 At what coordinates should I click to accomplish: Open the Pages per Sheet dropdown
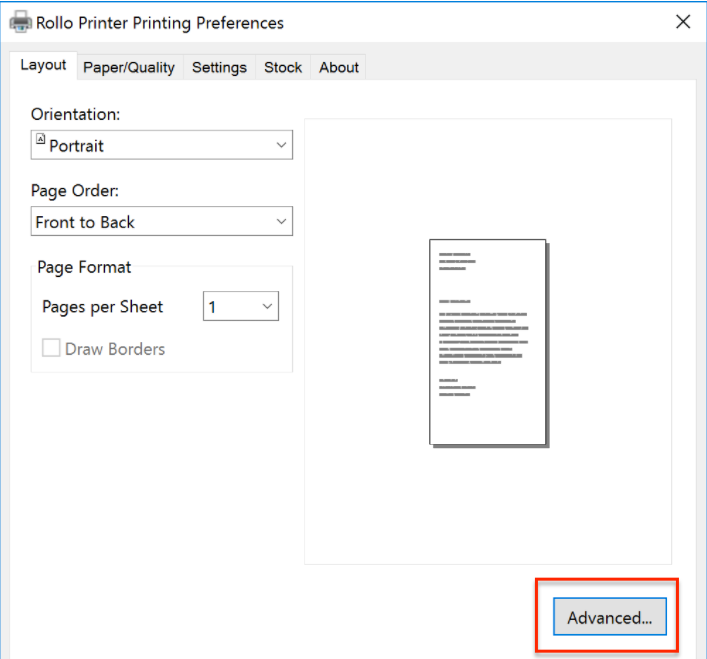(240, 307)
